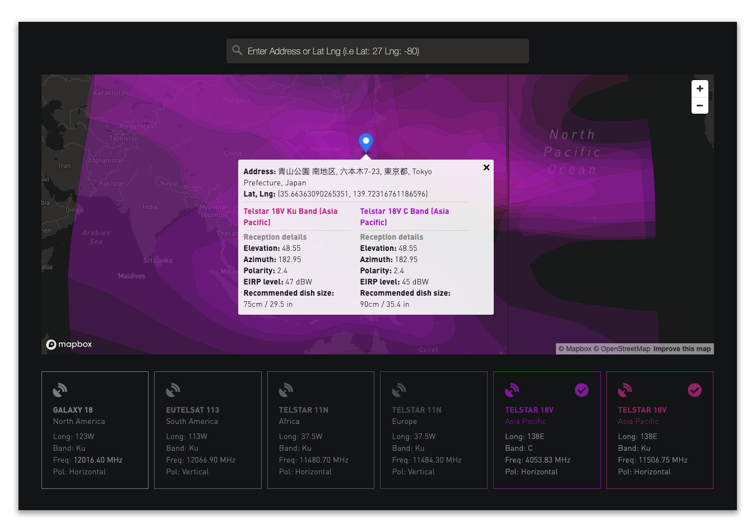Click the Improve this map link
The width and height of the screenshot is (756, 532).
(681, 349)
